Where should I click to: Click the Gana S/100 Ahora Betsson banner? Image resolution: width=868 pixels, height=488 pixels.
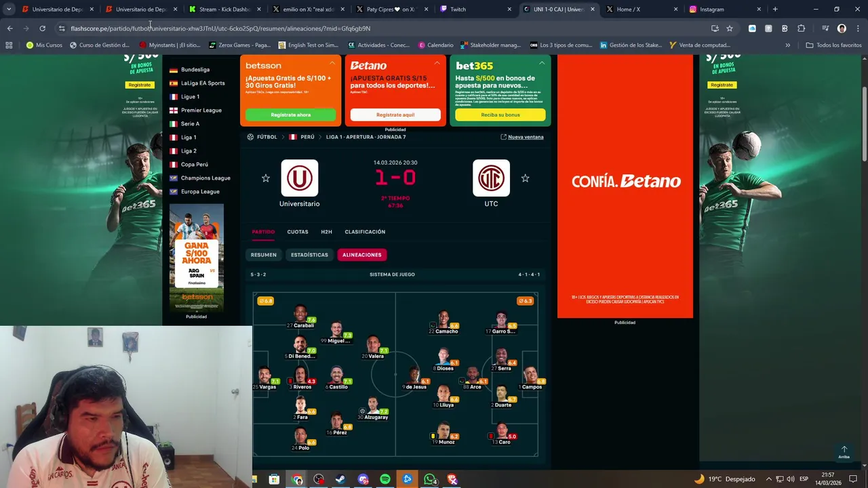point(197,257)
